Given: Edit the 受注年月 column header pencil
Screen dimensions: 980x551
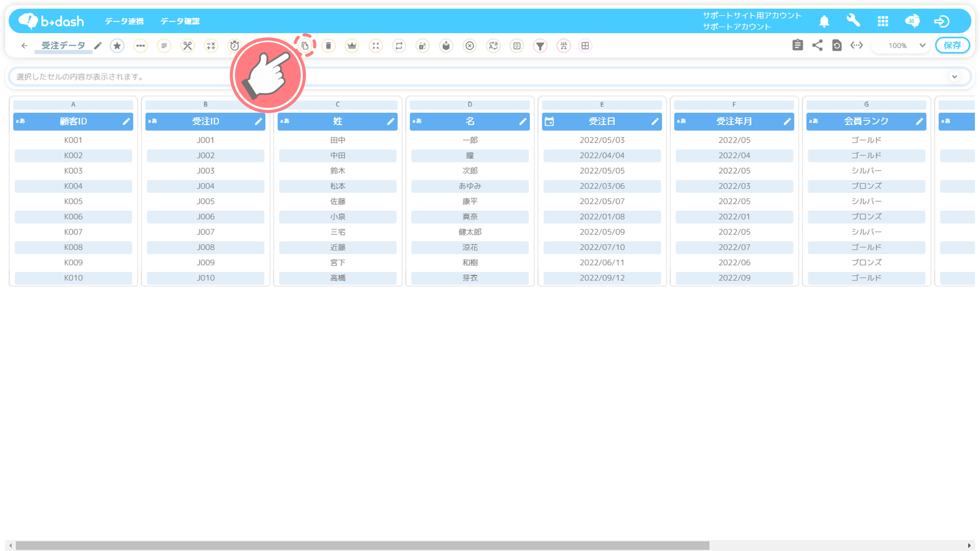Looking at the screenshot, I should tap(787, 121).
